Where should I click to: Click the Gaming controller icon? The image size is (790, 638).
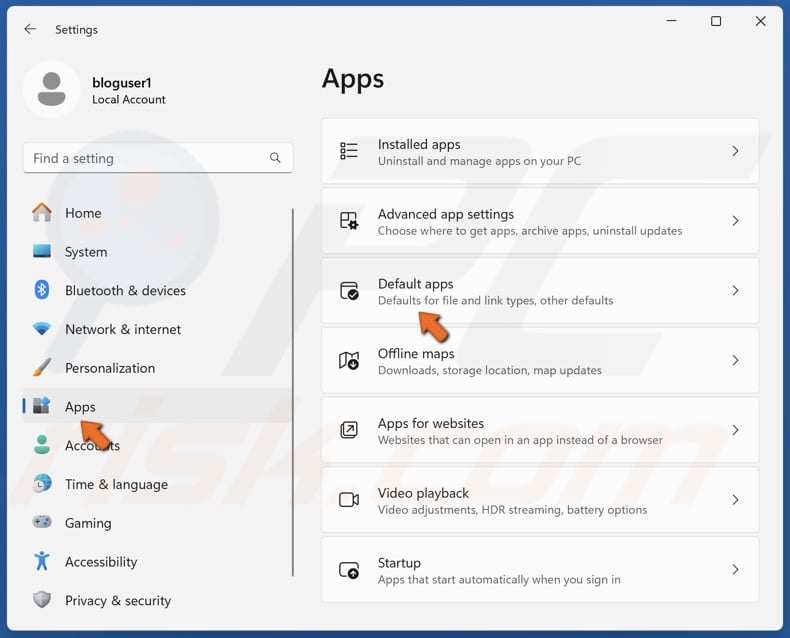point(42,522)
